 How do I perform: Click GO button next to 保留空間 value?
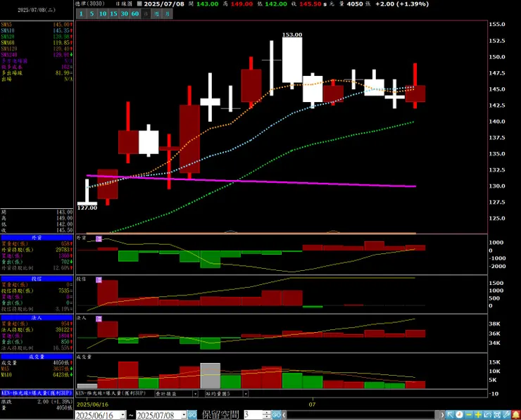pos(277,415)
